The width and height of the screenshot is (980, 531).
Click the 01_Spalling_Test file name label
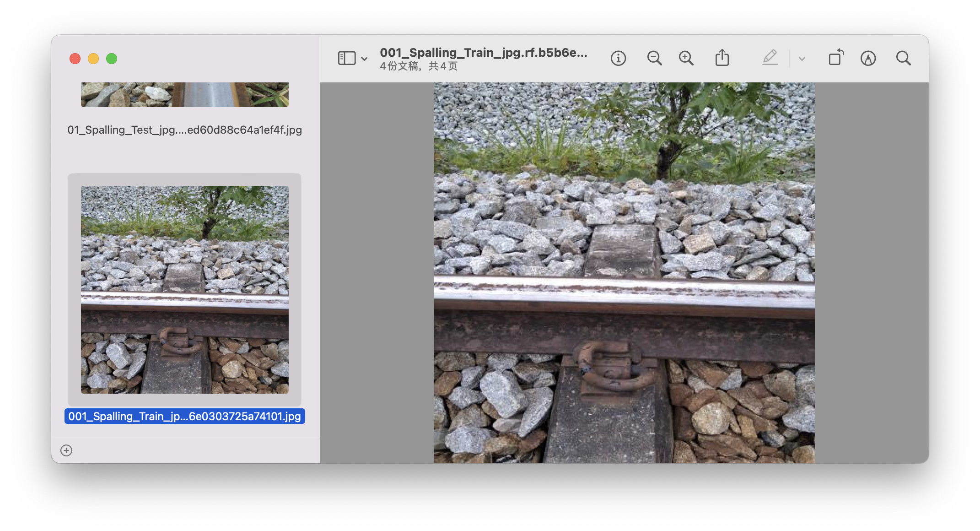[x=185, y=130]
